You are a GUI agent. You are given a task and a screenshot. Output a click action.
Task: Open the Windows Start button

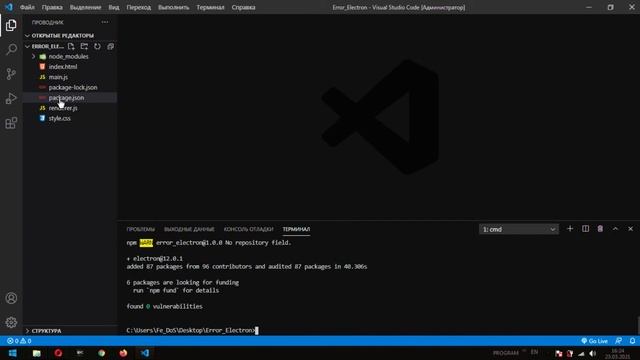pyautogui.click(x=13, y=353)
